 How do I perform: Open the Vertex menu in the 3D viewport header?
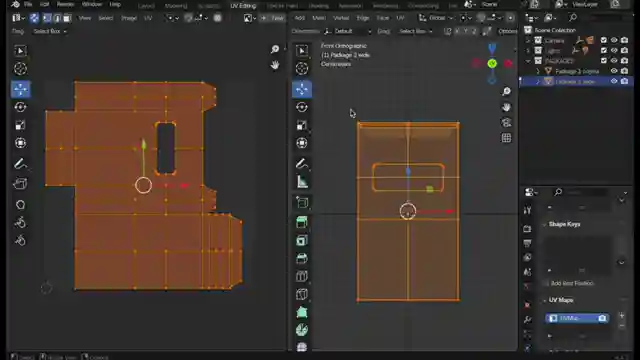(341, 18)
